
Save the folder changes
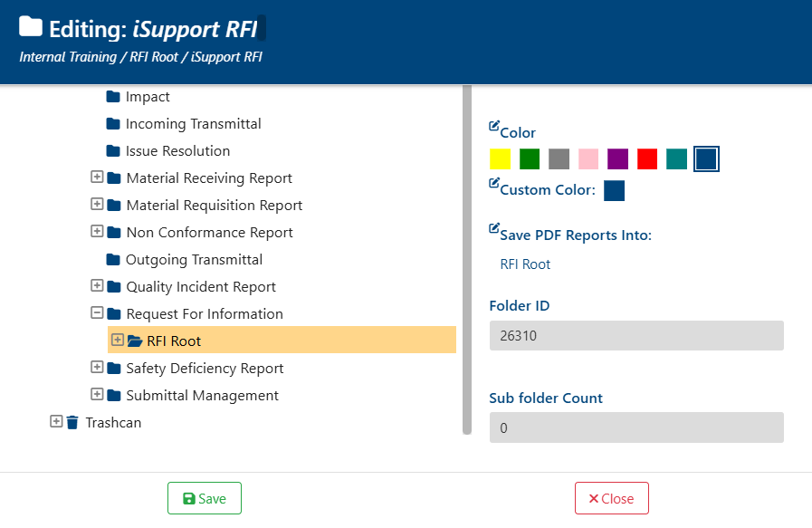click(205, 498)
